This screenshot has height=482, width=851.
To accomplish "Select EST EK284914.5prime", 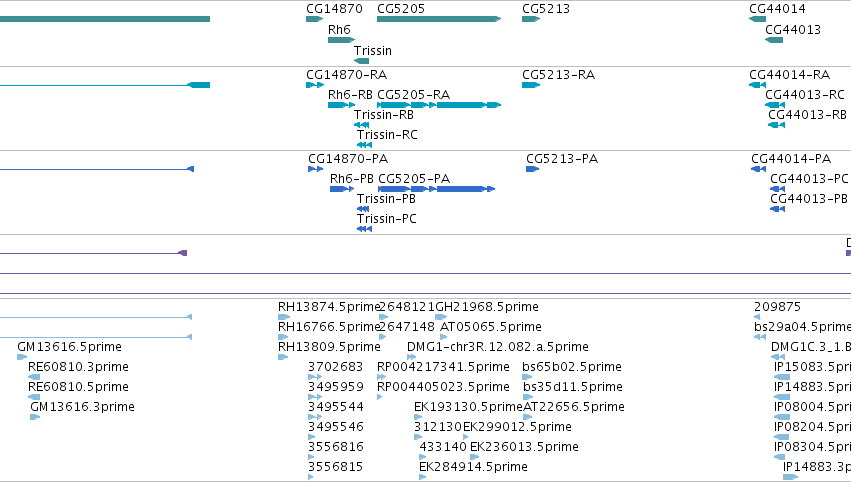I will pos(473,468).
